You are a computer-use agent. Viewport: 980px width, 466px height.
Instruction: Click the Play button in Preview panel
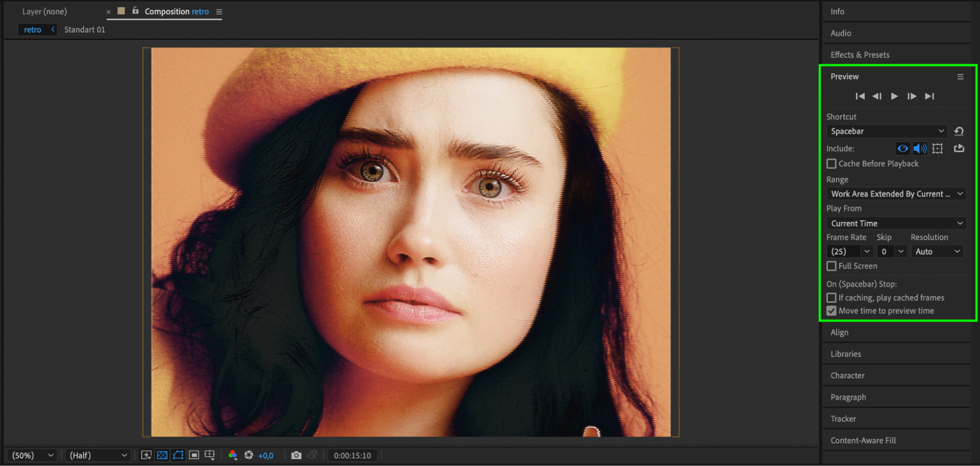[x=894, y=96]
